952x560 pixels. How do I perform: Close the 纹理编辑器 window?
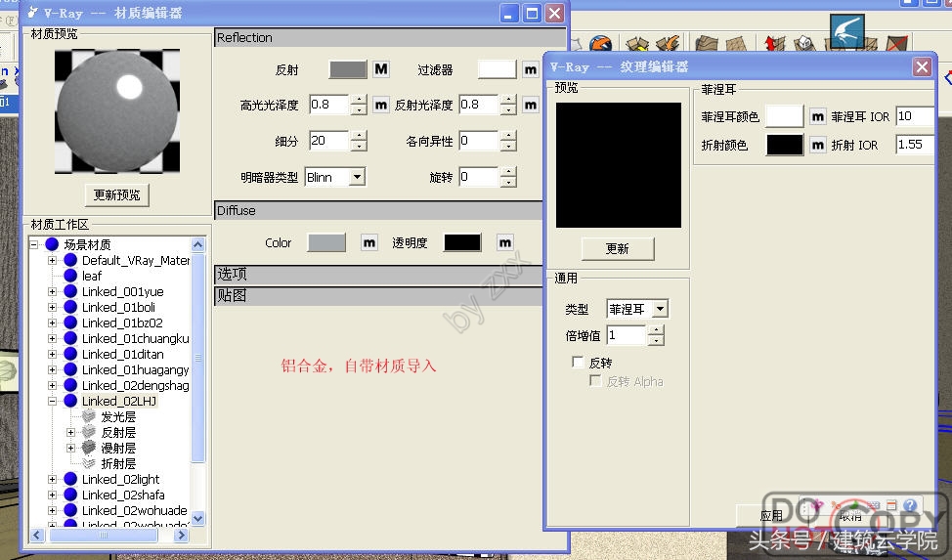[923, 66]
